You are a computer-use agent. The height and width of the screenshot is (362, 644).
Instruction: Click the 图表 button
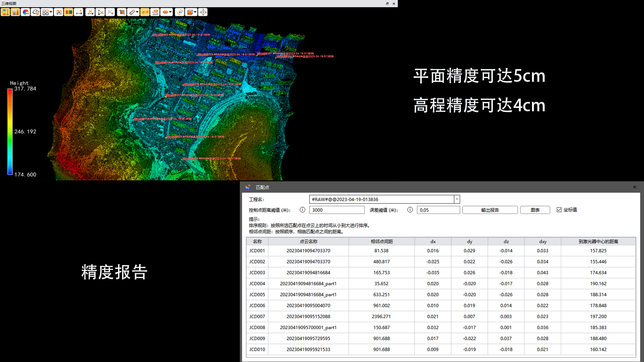click(535, 210)
